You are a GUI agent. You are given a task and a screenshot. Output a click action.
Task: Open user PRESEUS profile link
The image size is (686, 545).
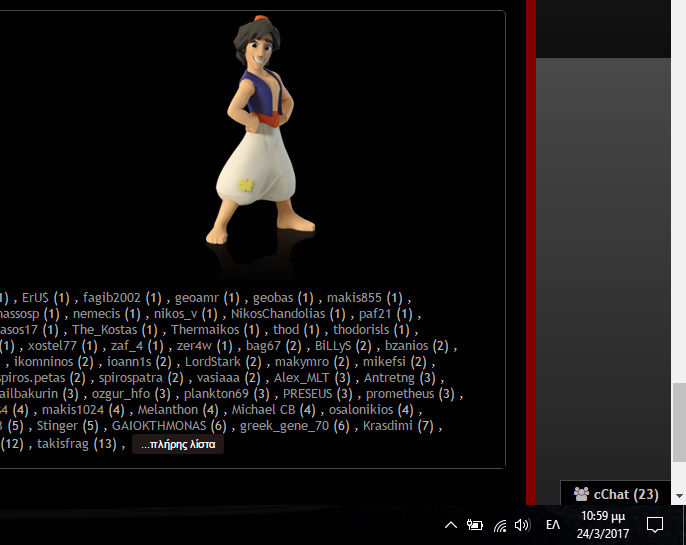(x=307, y=394)
